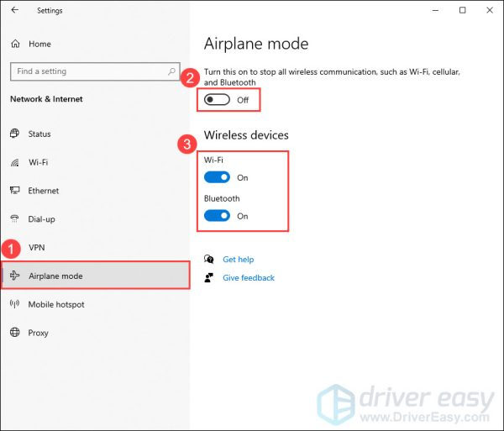Click the Mobile hotspot antenna icon
The width and height of the screenshot is (504, 431).
(x=15, y=304)
